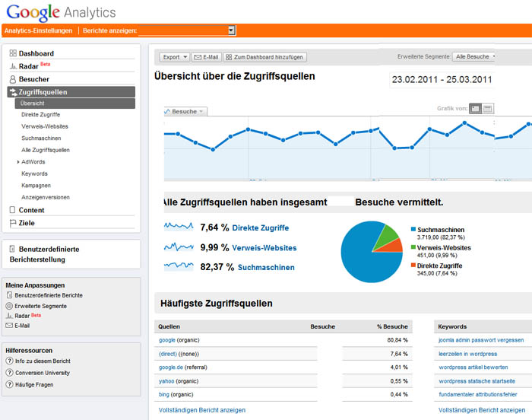Click the bing organic source link
Viewport: 532px width, 420px height.
(164, 395)
